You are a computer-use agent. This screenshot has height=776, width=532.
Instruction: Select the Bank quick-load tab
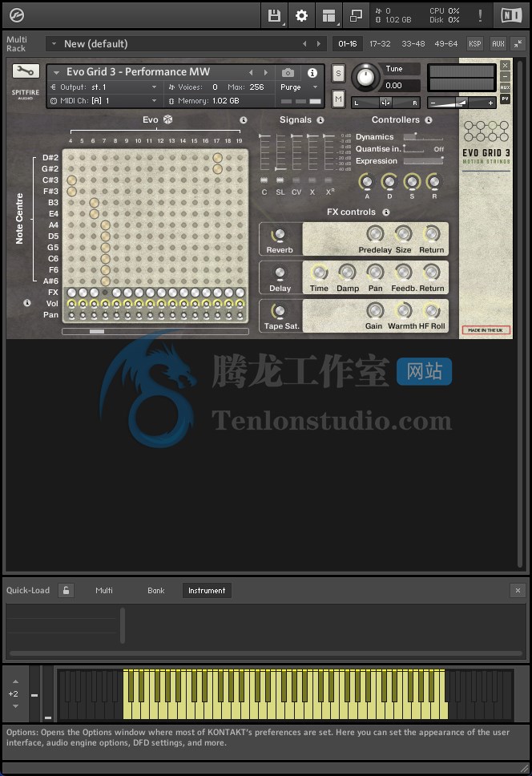[x=155, y=590]
